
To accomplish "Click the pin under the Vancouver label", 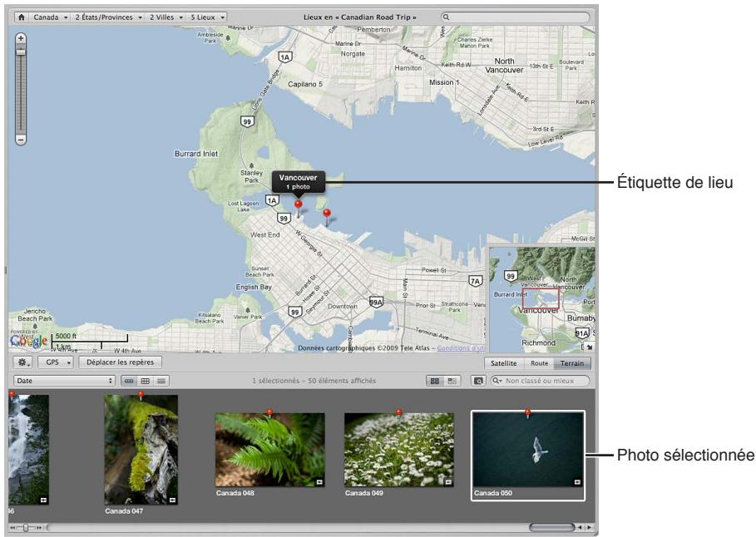I will click(x=299, y=208).
